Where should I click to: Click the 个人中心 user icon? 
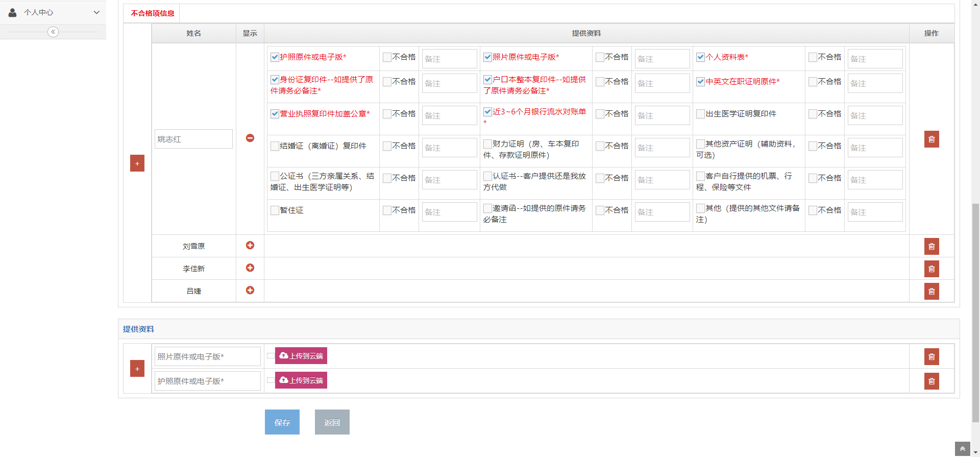tap(12, 12)
